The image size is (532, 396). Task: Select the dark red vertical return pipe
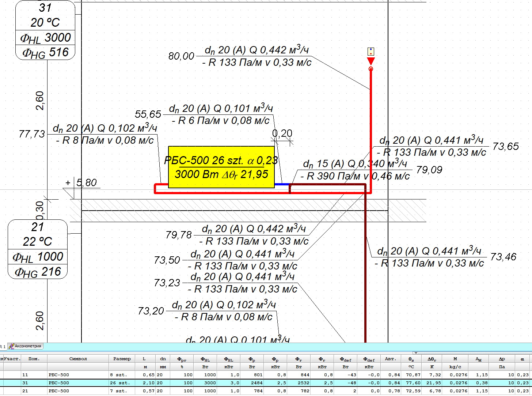365,267
